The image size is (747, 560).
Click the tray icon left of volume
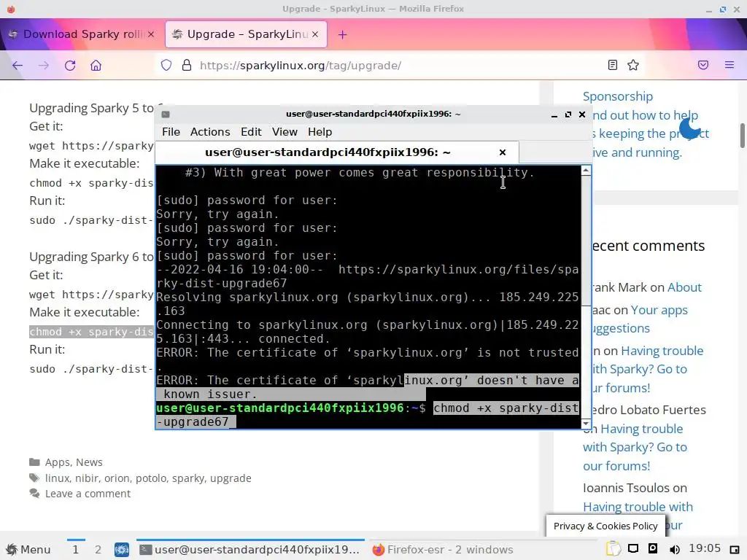tap(653, 548)
